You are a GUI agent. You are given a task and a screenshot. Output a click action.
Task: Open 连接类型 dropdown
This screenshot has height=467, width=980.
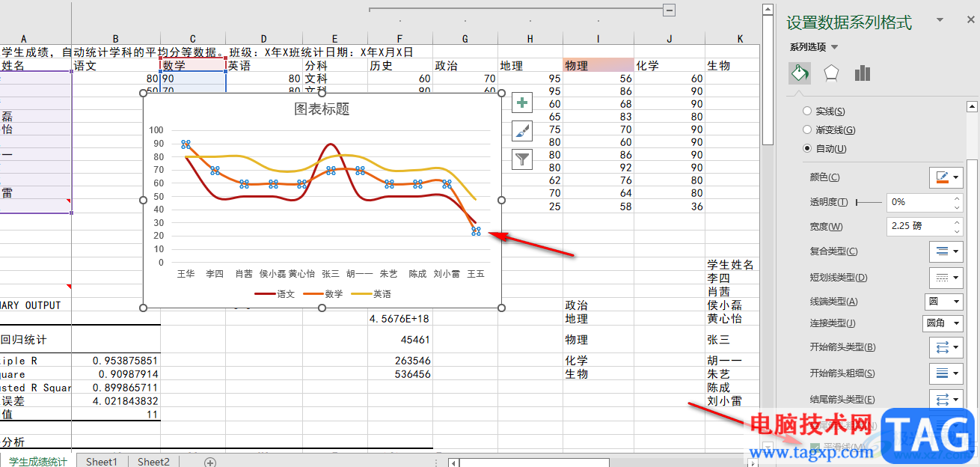pyautogui.click(x=942, y=323)
